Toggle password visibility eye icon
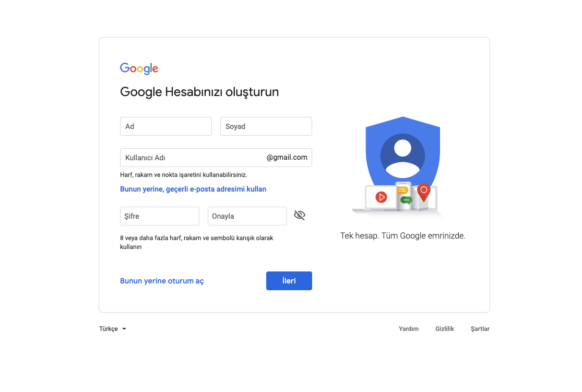Image resolution: width=582 pixels, height=392 pixels. click(300, 215)
